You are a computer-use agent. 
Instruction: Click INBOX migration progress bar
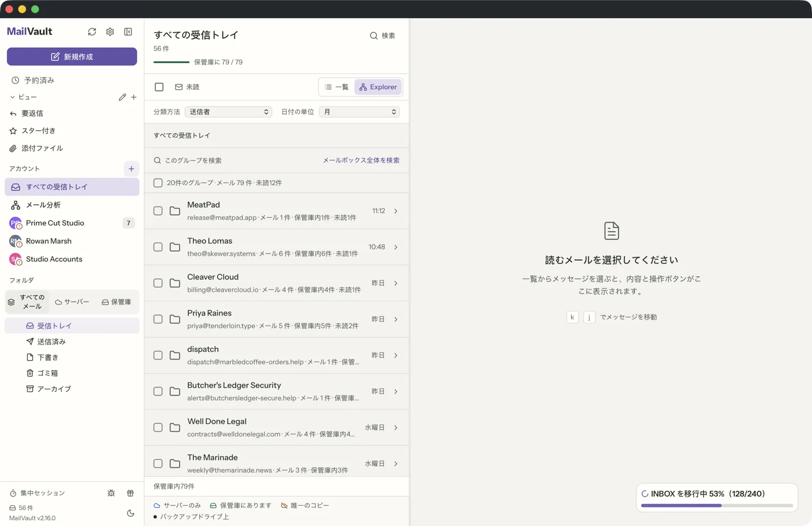click(x=717, y=505)
